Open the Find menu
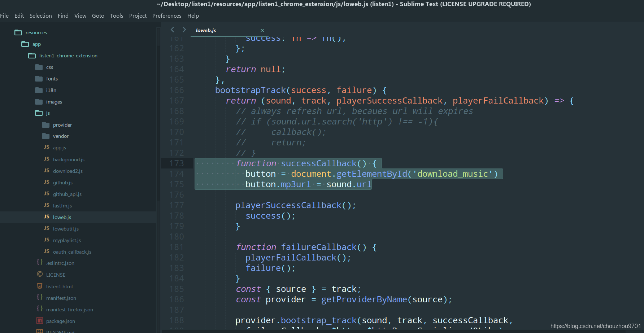The height and width of the screenshot is (333, 644). (x=63, y=16)
